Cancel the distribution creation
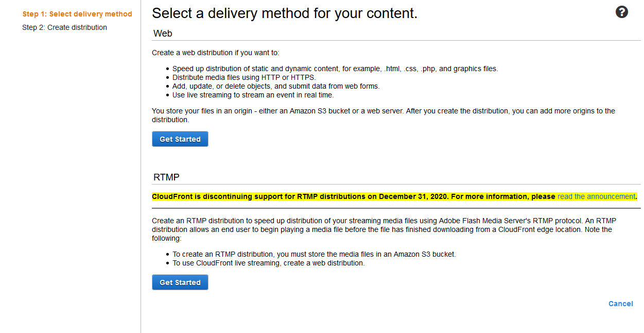 [x=621, y=304]
